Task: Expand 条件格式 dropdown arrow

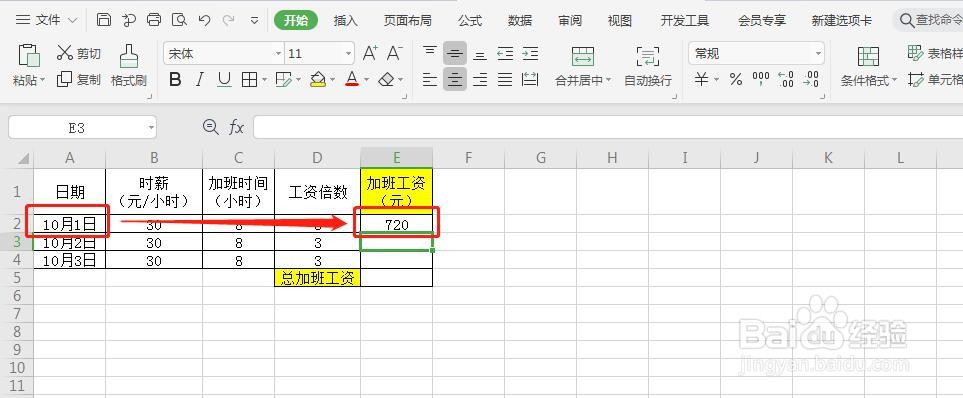Action: click(894, 80)
